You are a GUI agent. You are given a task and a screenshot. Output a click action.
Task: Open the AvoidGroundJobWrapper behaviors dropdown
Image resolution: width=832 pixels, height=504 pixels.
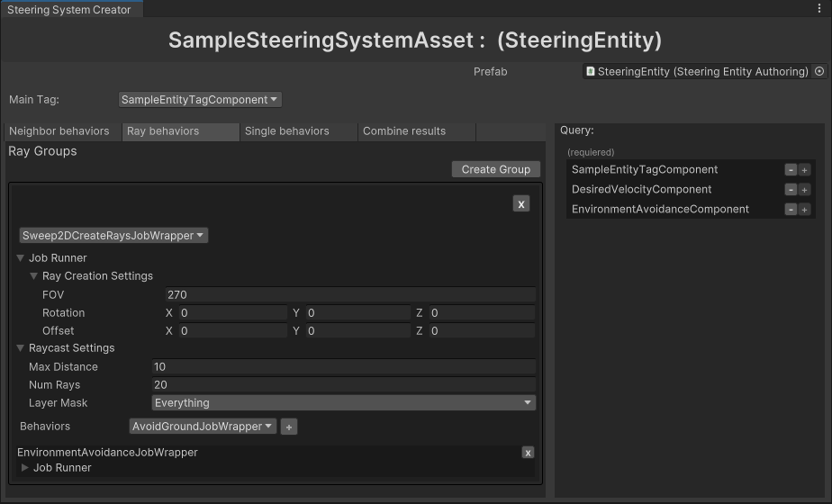pos(203,427)
